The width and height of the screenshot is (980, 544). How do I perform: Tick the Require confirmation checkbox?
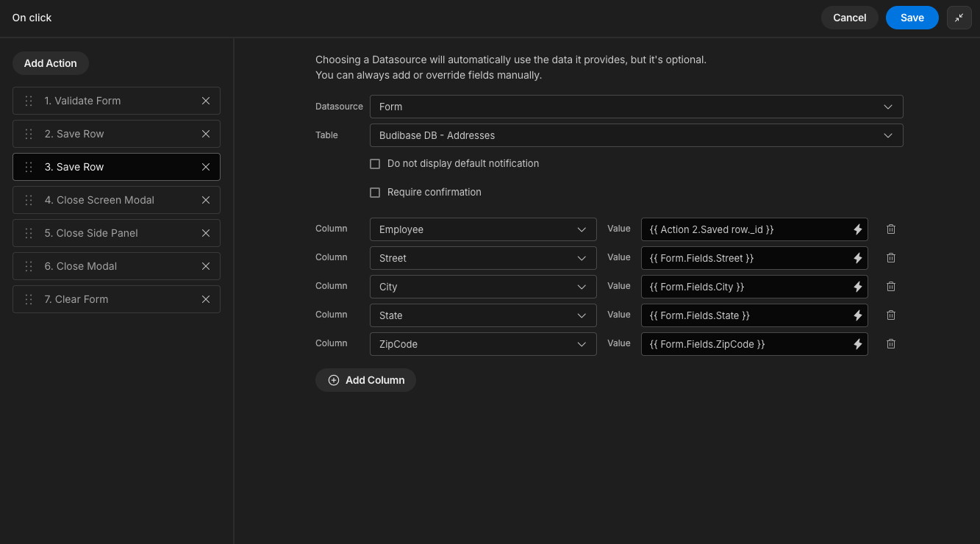[x=375, y=193]
